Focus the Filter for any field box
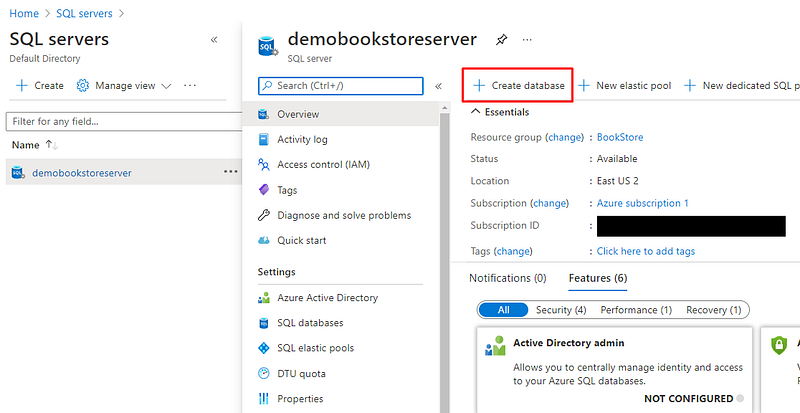 click(123, 122)
